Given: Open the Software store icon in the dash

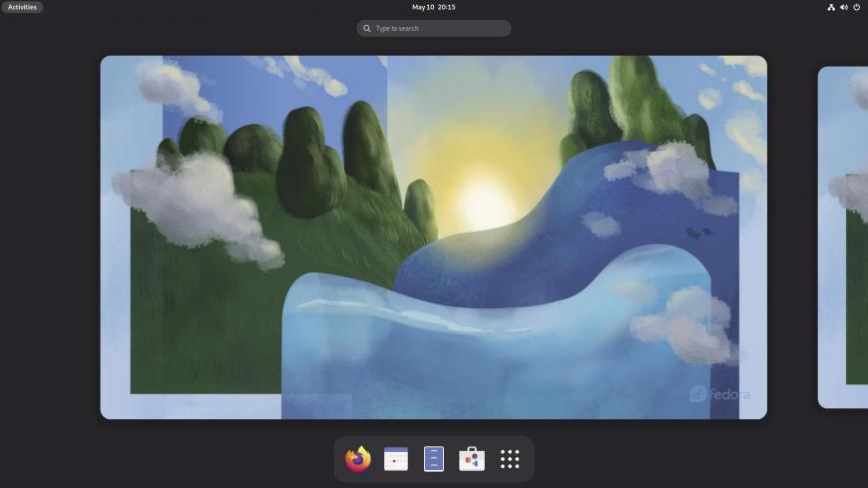Looking at the screenshot, I should (x=472, y=459).
